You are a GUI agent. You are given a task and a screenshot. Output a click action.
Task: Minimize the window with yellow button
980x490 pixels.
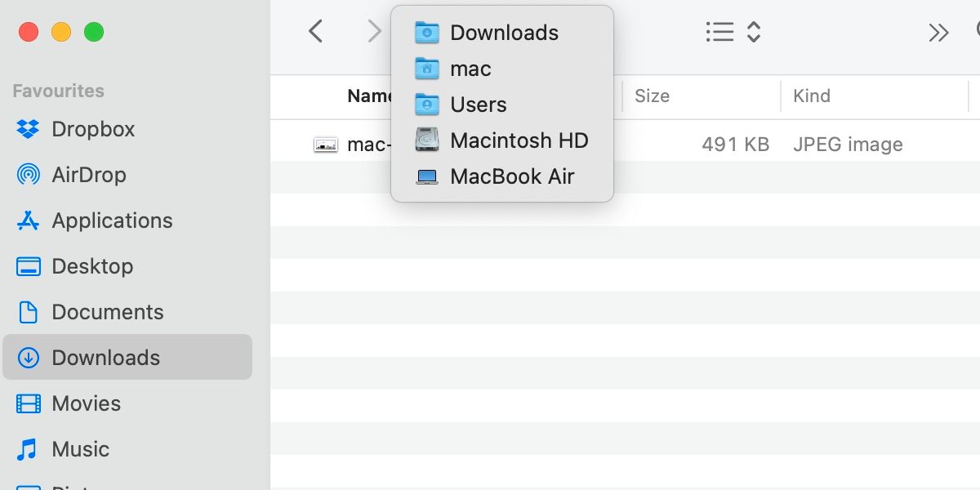(61, 33)
